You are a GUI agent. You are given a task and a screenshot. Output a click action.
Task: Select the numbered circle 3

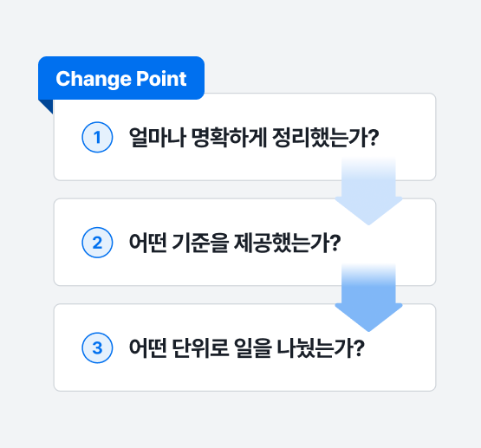(97, 347)
